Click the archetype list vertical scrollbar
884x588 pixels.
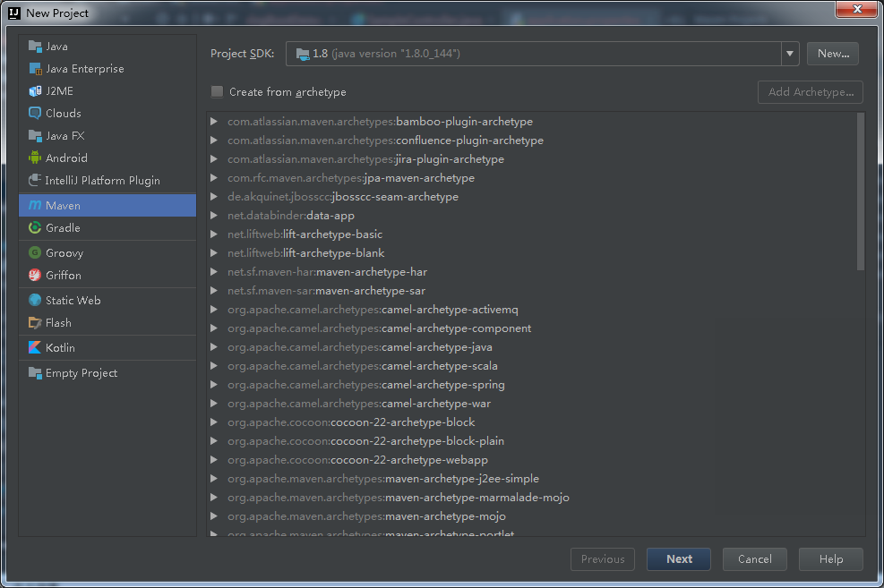pos(861,192)
